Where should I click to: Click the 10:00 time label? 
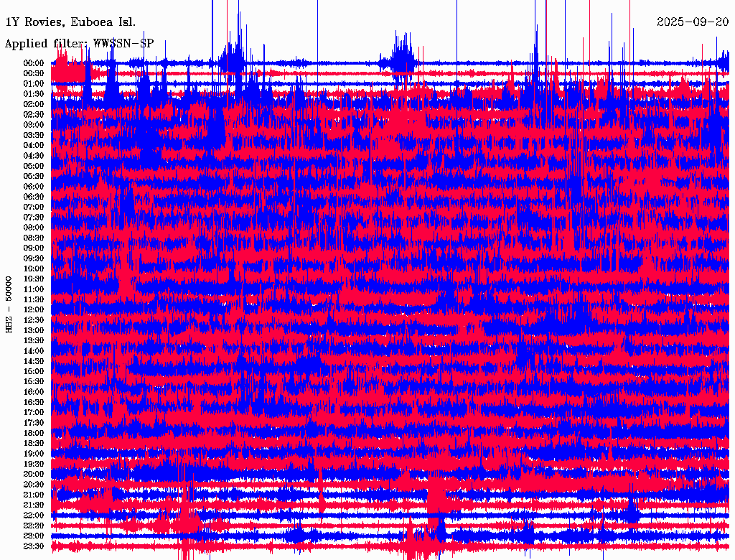tap(34, 269)
